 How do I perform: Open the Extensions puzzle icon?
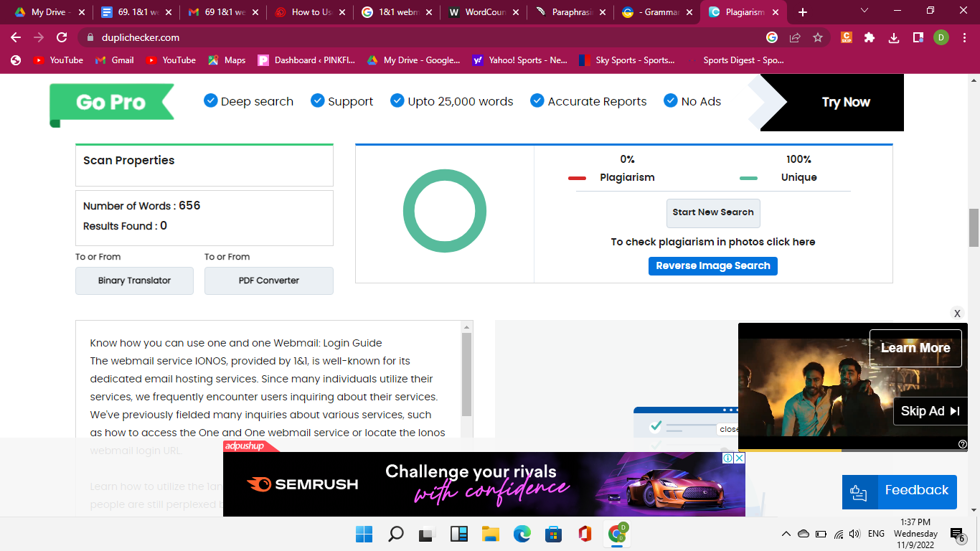(870, 37)
